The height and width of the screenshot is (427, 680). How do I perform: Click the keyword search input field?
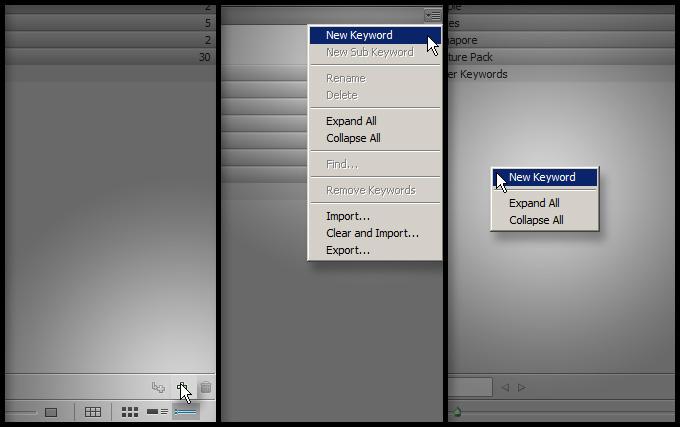(470, 387)
